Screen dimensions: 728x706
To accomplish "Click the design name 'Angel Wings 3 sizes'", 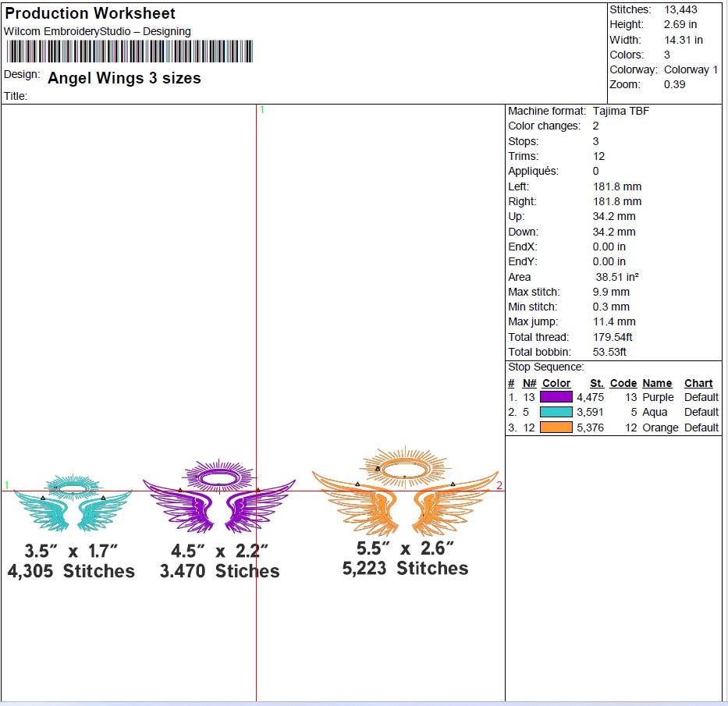I will click(124, 78).
